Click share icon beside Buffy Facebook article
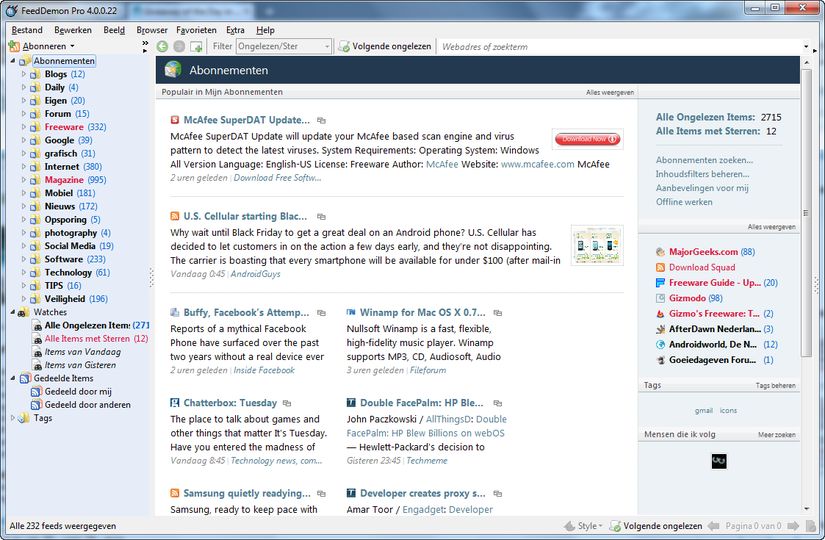The height and width of the screenshot is (540, 825). tap(321, 313)
